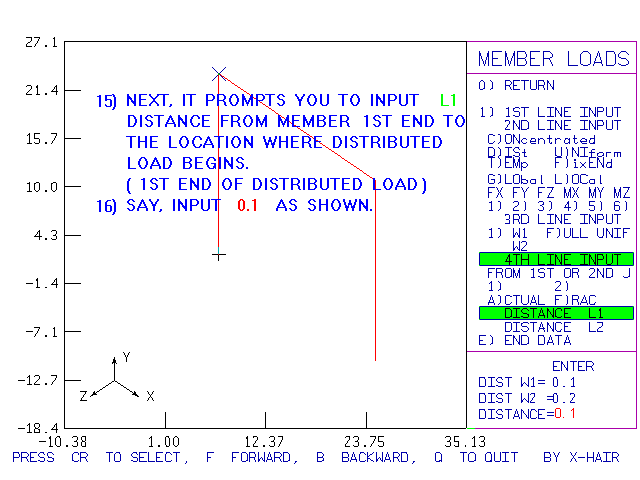Click the XYZ axis orientation triad
This screenshot has width=640, height=480.
115,381
